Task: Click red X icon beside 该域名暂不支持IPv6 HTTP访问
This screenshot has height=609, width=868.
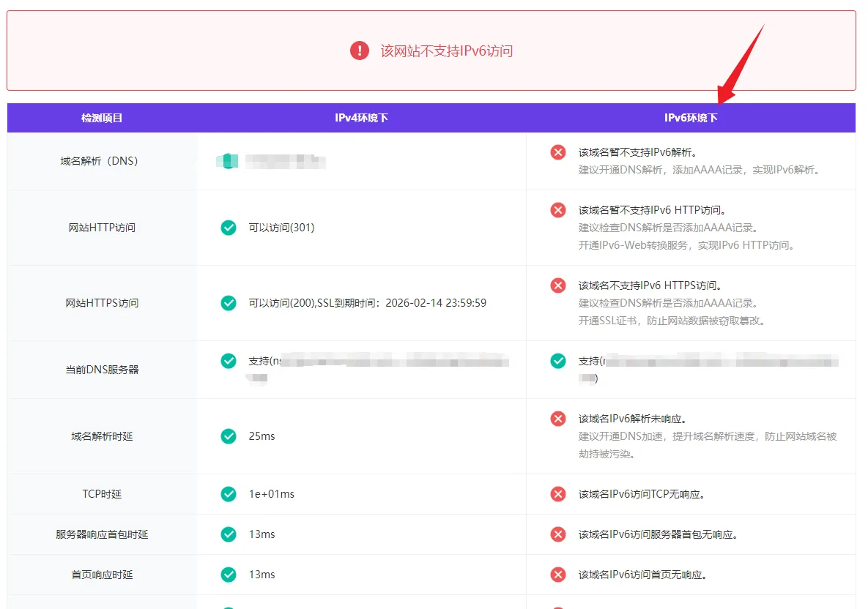Action: pyautogui.click(x=558, y=210)
